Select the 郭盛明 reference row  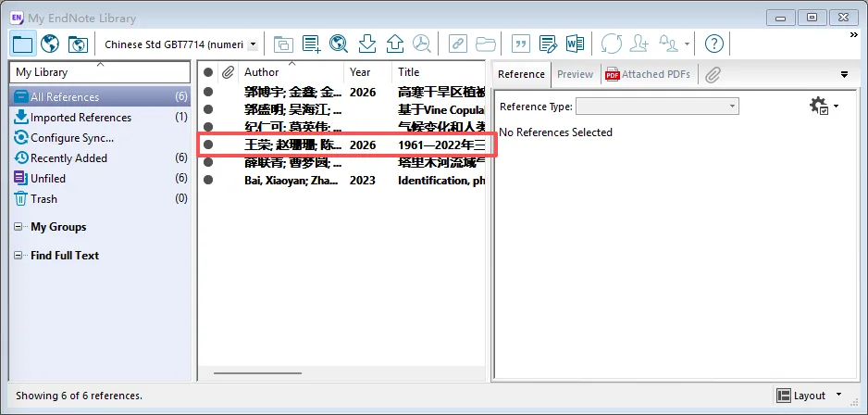342,109
